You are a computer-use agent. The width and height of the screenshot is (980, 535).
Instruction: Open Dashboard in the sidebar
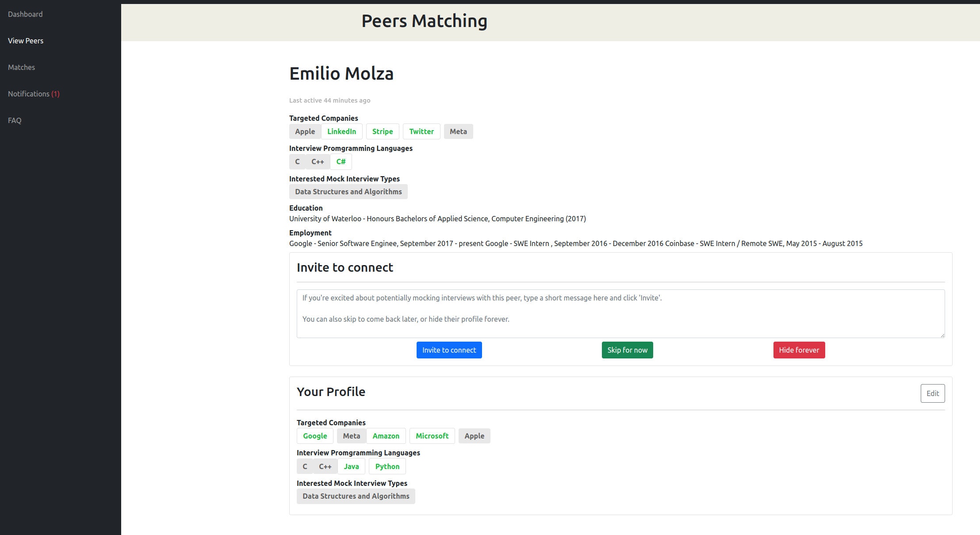pyautogui.click(x=25, y=14)
